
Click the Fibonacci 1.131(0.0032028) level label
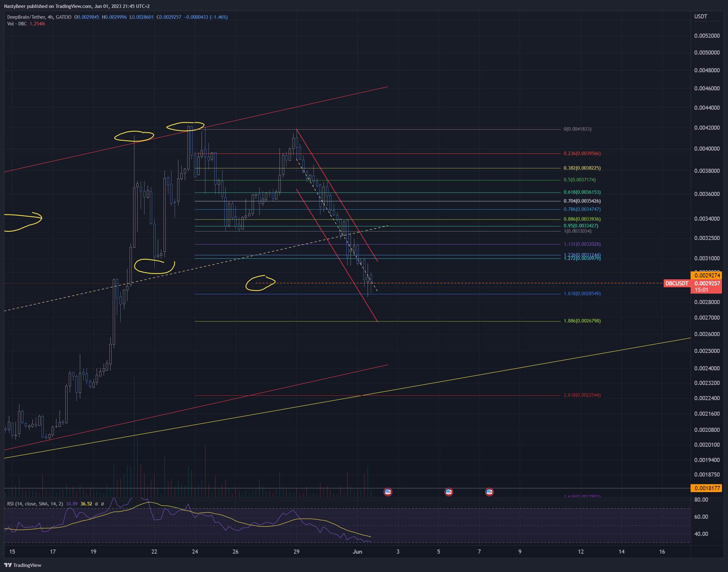582,244
